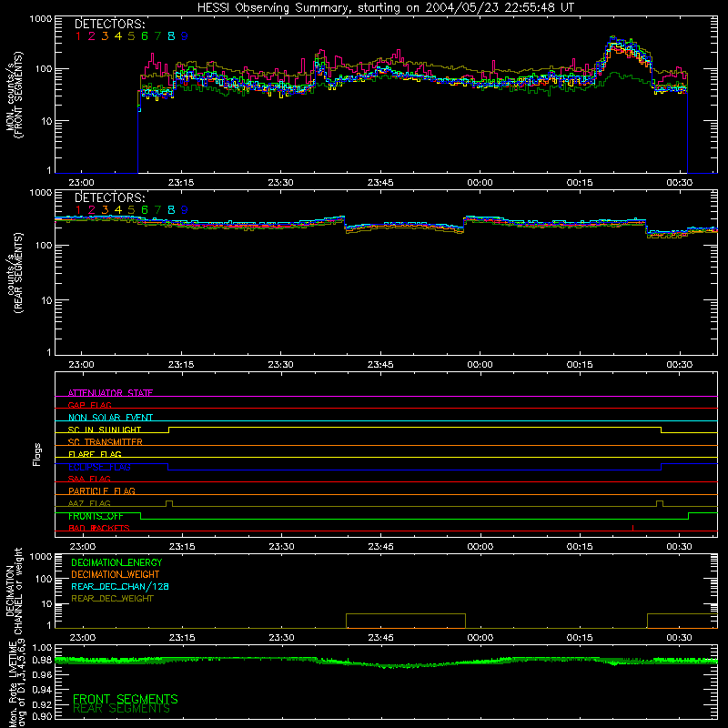Click the FRONT SEGMENTS livetime legend

(x=126, y=699)
